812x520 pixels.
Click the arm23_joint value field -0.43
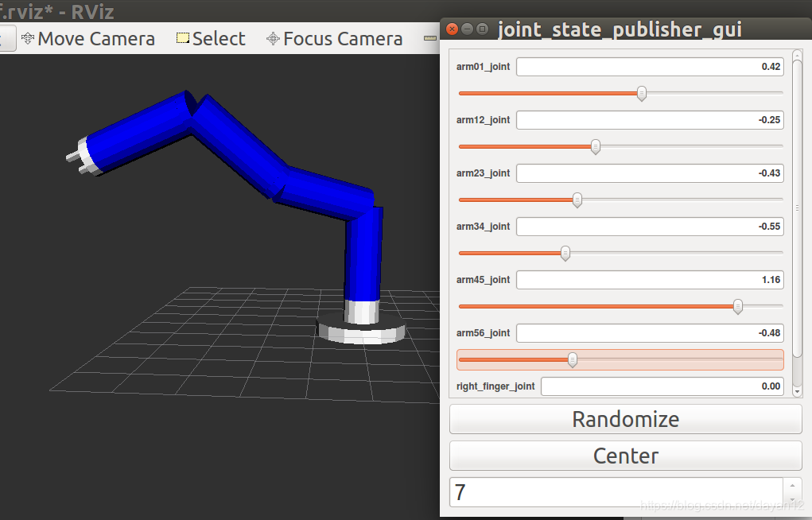[650, 173]
